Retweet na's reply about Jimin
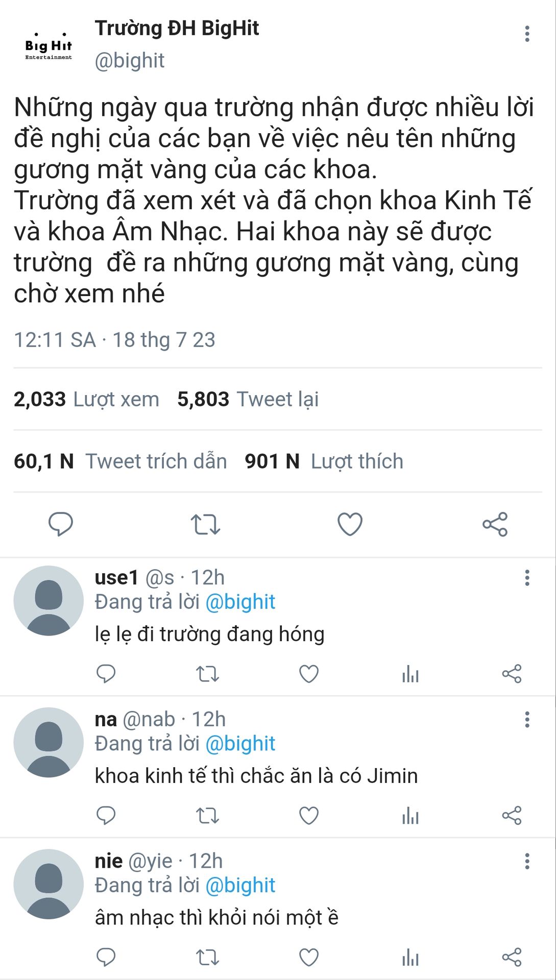This screenshot has width=556, height=980. [208, 816]
